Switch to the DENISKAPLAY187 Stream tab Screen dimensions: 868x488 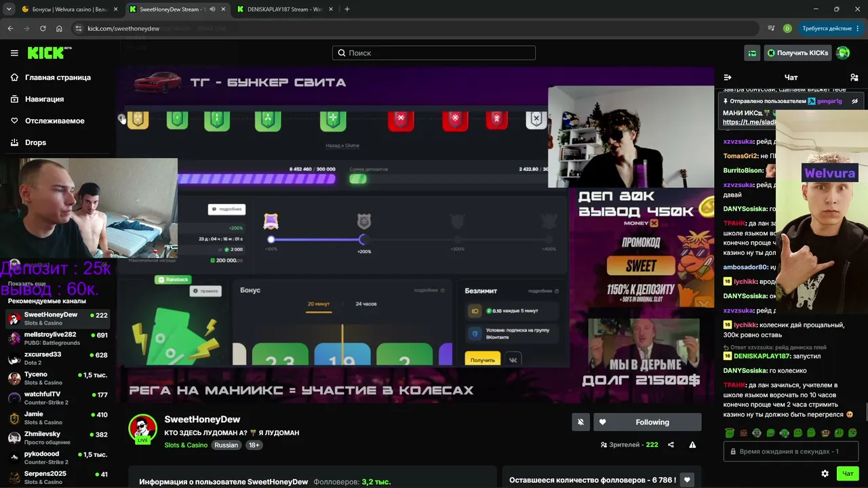[284, 9]
